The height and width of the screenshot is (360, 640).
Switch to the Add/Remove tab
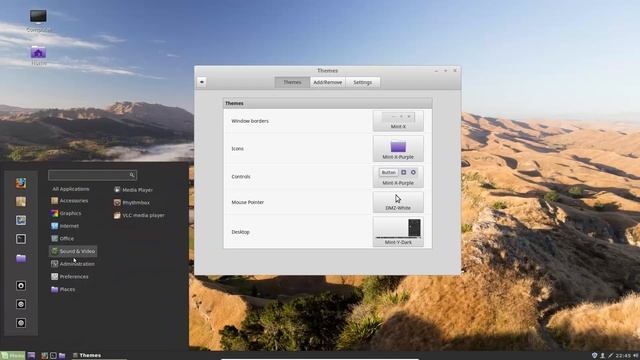(328, 82)
